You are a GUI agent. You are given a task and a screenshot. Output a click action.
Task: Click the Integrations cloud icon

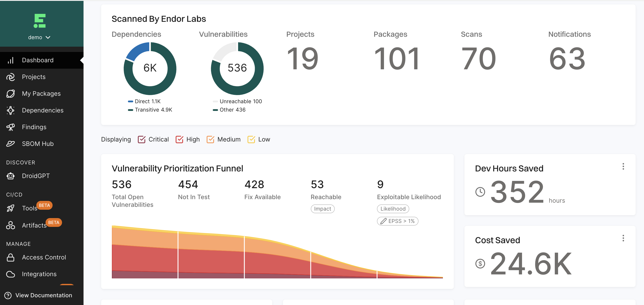[11, 274]
